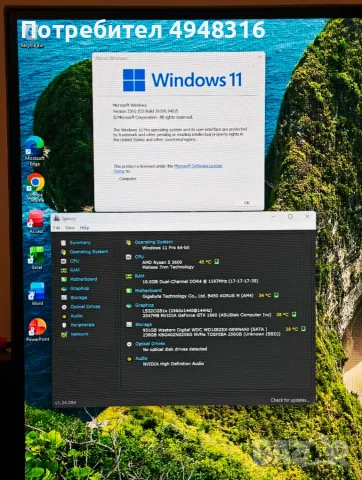Click the Graphics heading in summary panel
This screenshot has height=480, width=362.
[x=144, y=305]
